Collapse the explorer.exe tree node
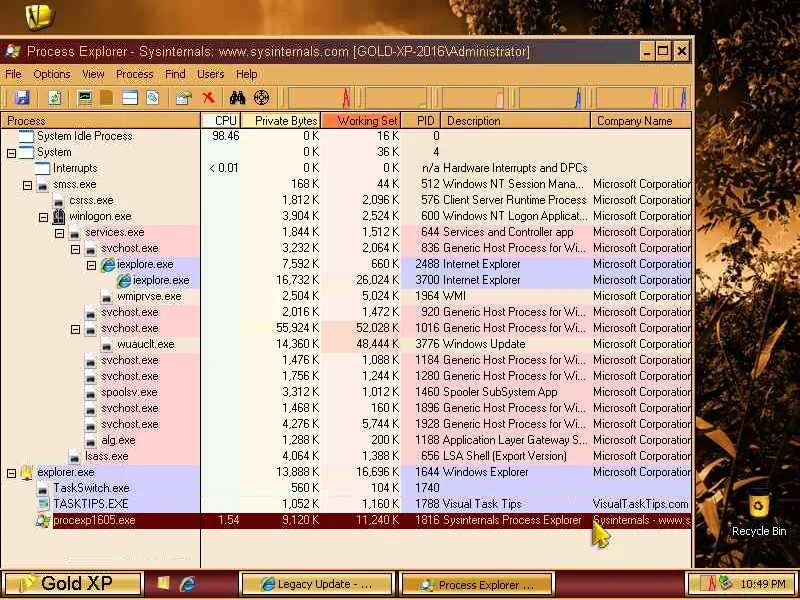800x600 pixels. pos(11,473)
